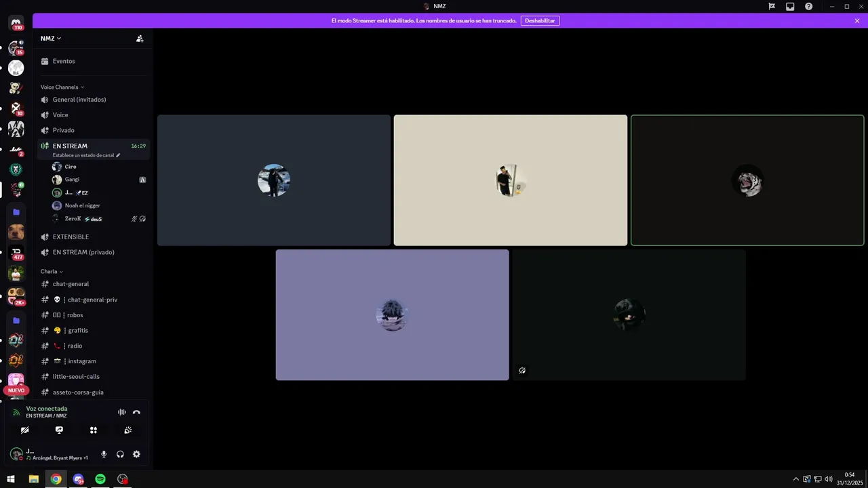Expand the second server folder in sidebar

click(x=16, y=320)
